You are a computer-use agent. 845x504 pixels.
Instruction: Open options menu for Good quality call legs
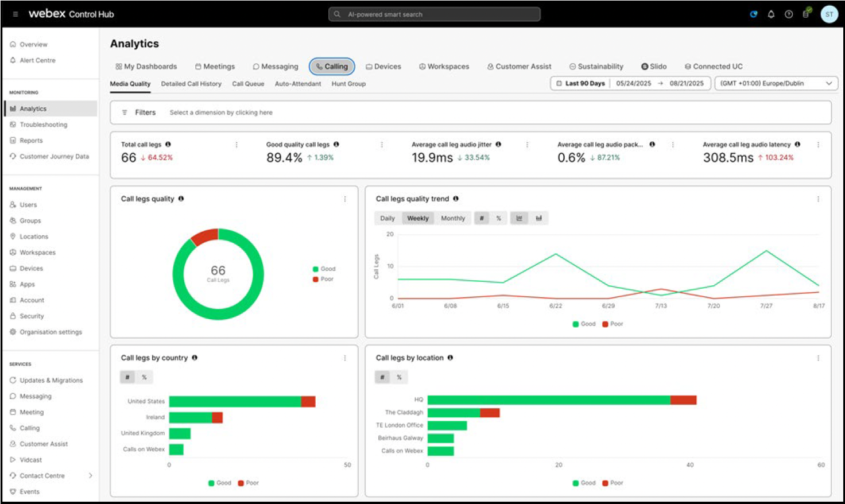[382, 145]
